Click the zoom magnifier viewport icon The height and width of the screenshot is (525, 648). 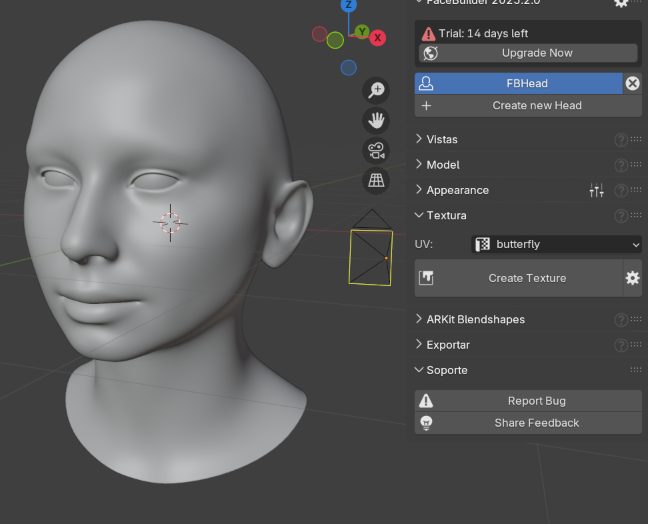coord(376,91)
